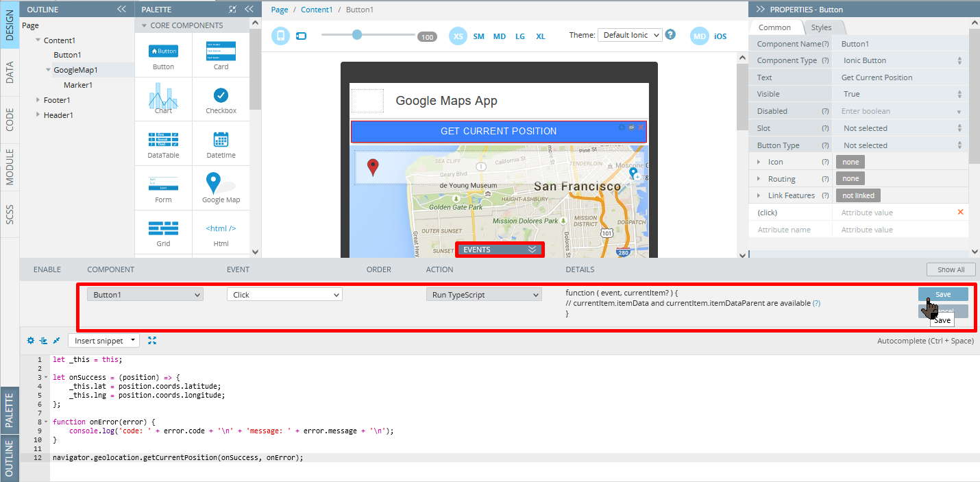Image resolution: width=980 pixels, height=482 pixels.
Task: Open the Button Type Not selected dropdown
Action: tap(901, 145)
